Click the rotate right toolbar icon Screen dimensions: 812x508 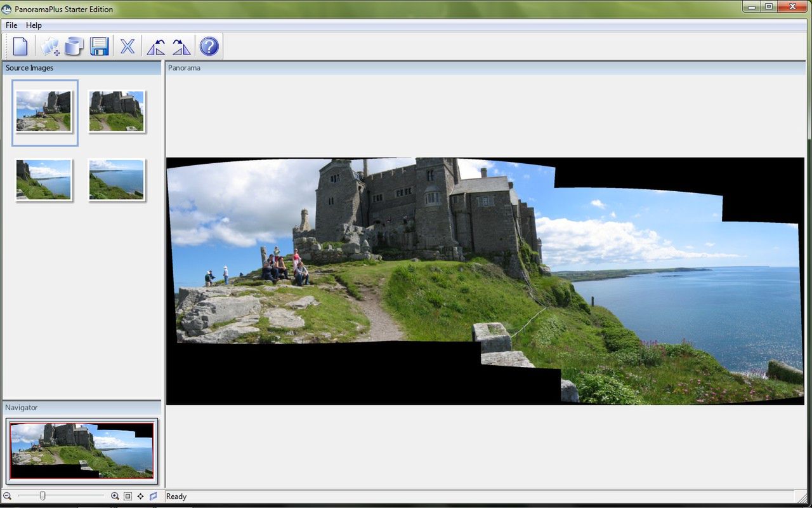(x=181, y=46)
